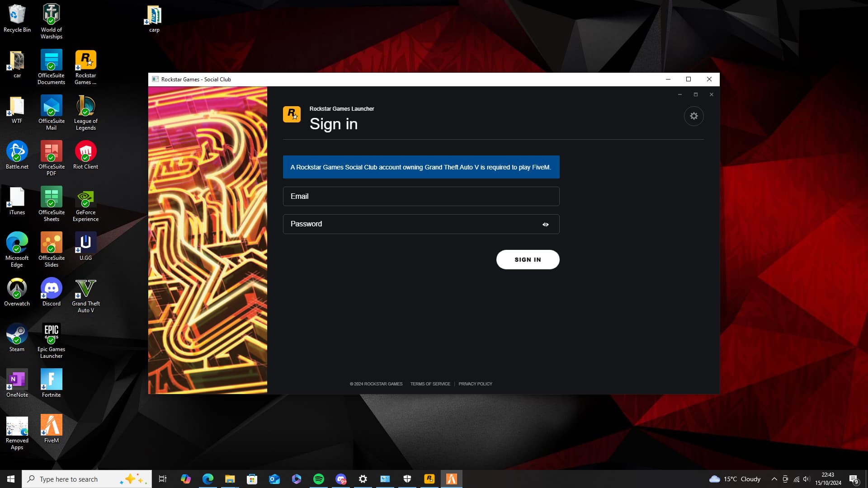Open Microsoft Edge from the taskbar

(x=208, y=479)
